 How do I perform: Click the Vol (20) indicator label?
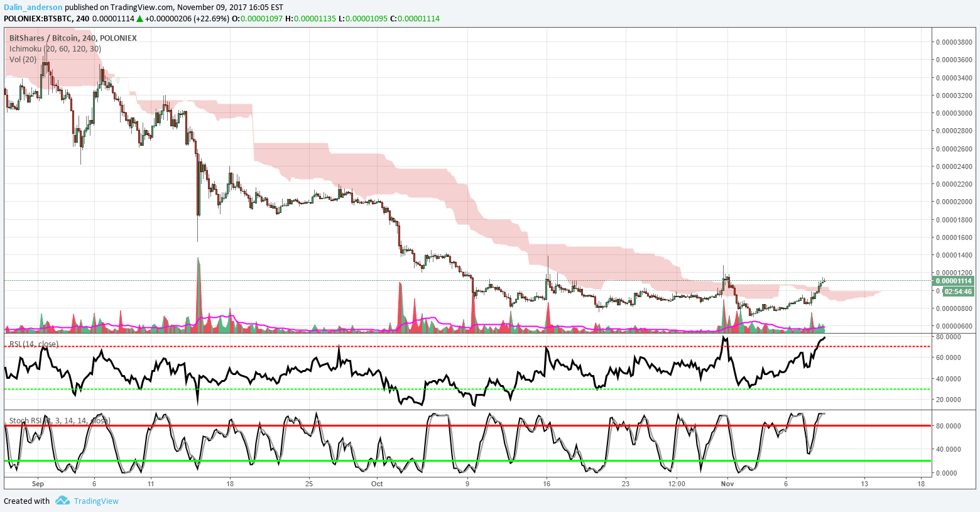tap(23, 59)
